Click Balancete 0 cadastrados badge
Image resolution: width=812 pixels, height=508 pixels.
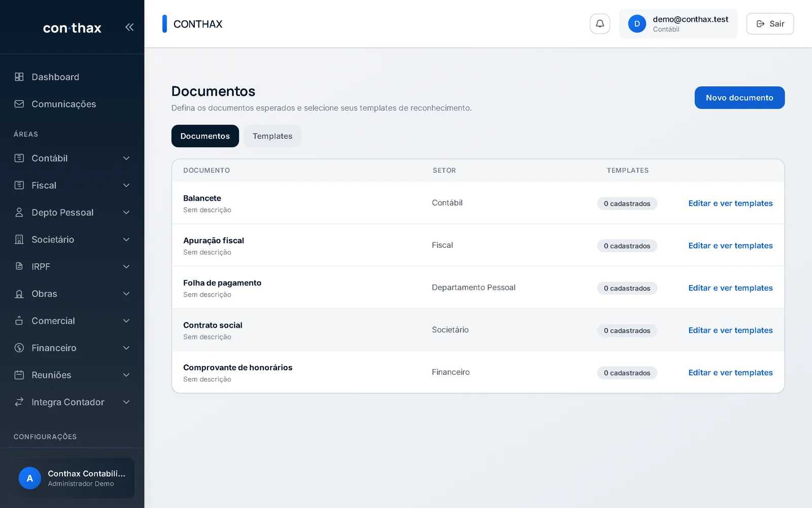click(x=627, y=204)
